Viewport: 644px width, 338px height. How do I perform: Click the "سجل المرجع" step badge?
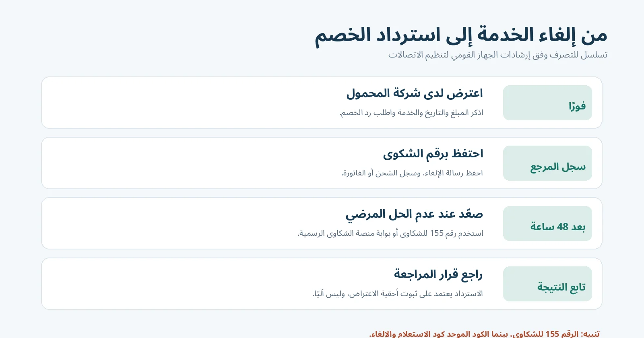click(x=547, y=163)
